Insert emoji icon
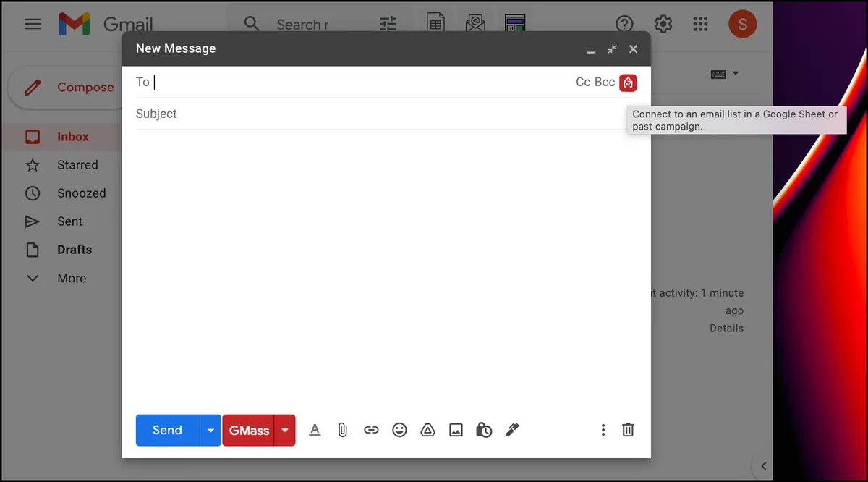 click(x=399, y=430)
